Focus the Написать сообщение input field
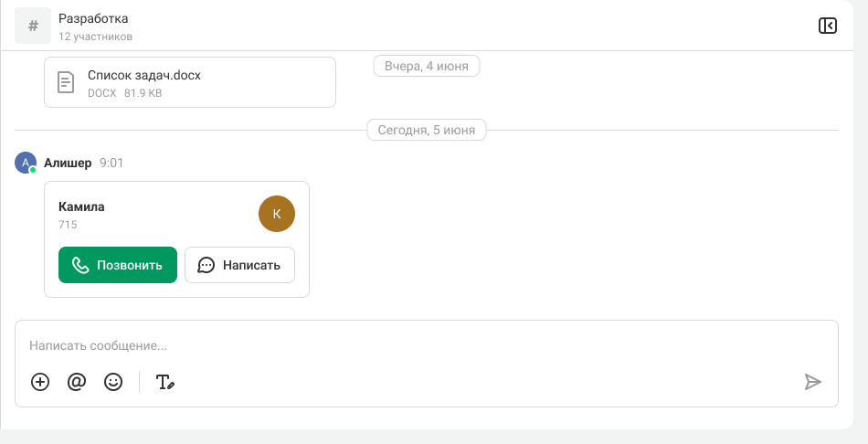This screenshot has width=868, height=444. coord(427,345)
